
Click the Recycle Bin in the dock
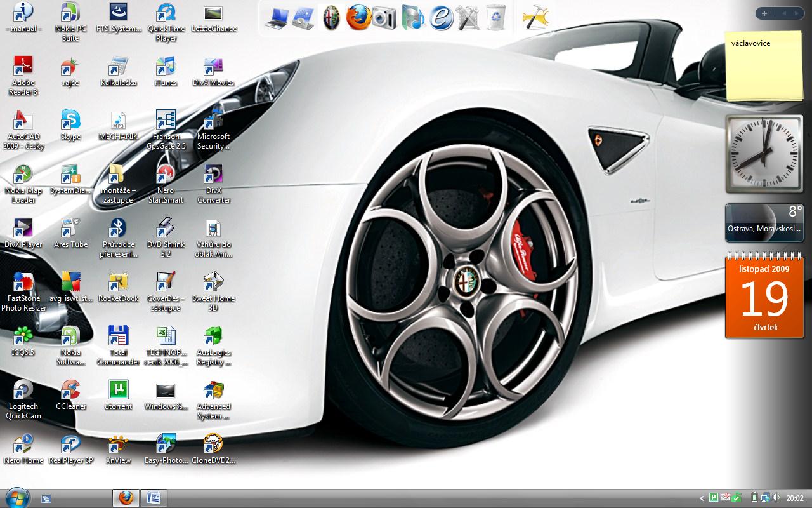[x=496, y=17]
